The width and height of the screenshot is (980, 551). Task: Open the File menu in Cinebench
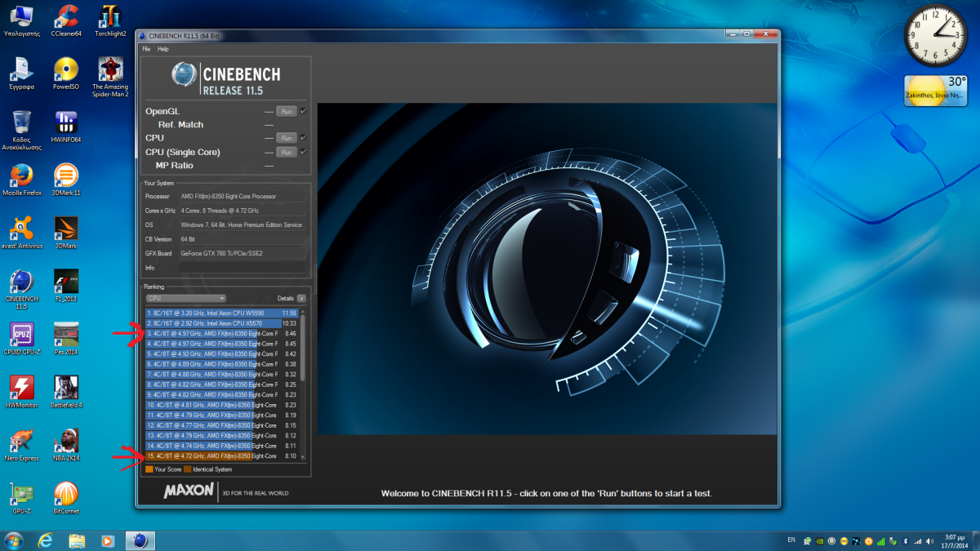point(146,49)
